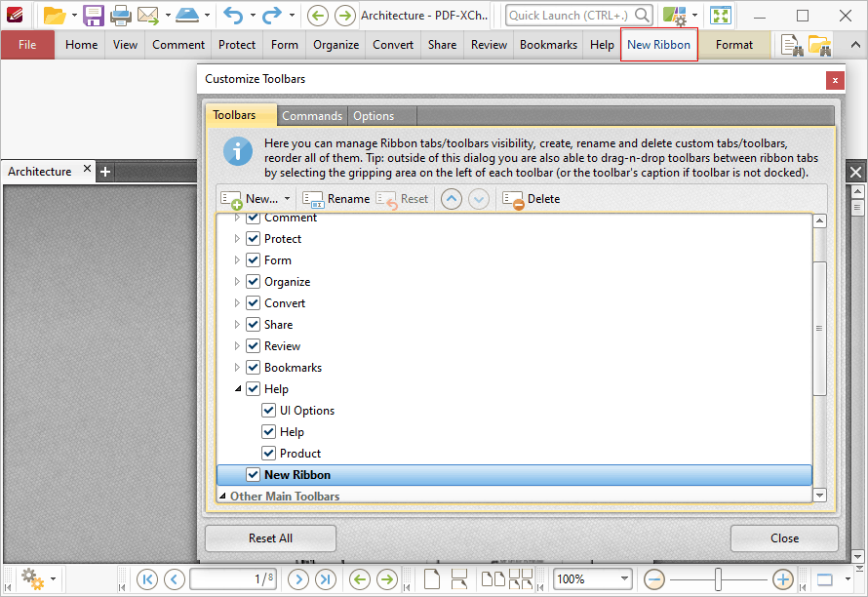Image resolution: width=868 pixels, height=597 pixels.
Task: Click the Undo arrow icon
Action: (233, 16)
